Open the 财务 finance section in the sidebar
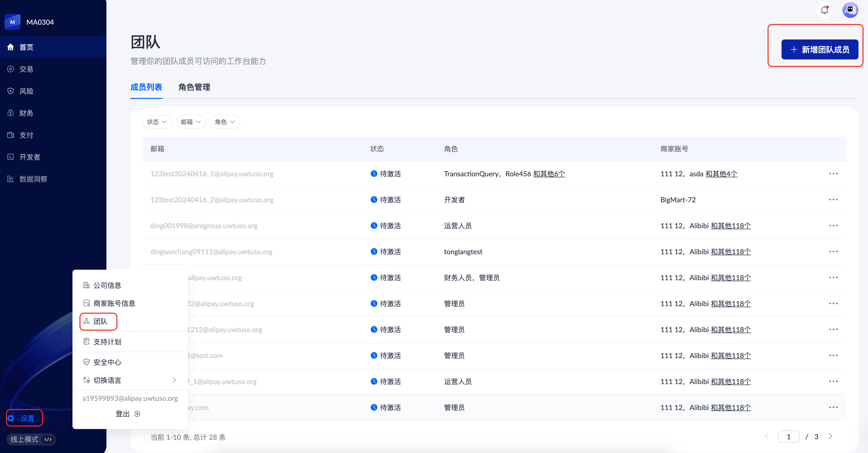Viewport: 868px width, 453px height. tap(26, 113)
